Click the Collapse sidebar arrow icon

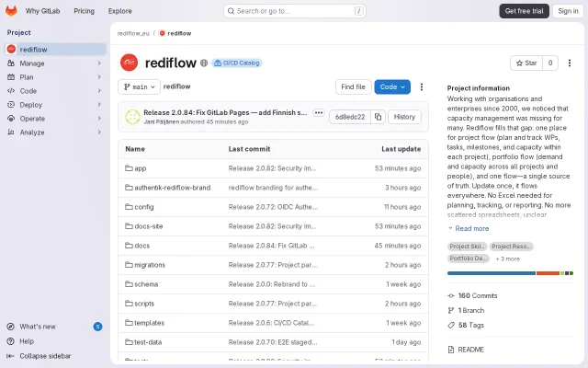(10, 356)
